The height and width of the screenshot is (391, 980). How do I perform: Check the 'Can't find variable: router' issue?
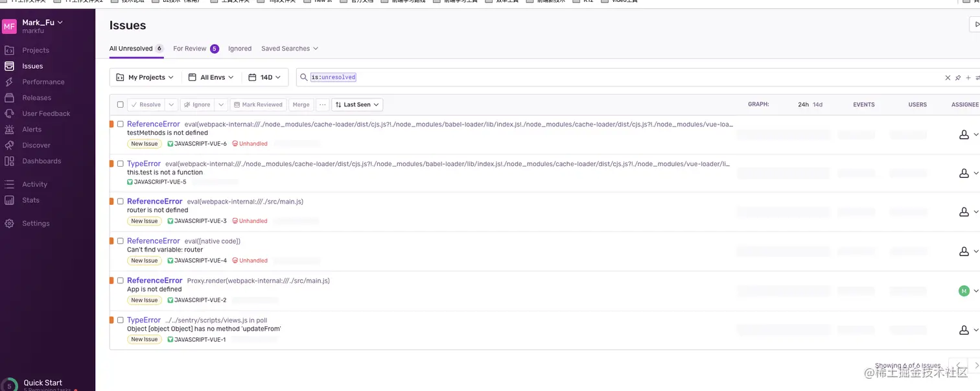click(x=121, y=241)
